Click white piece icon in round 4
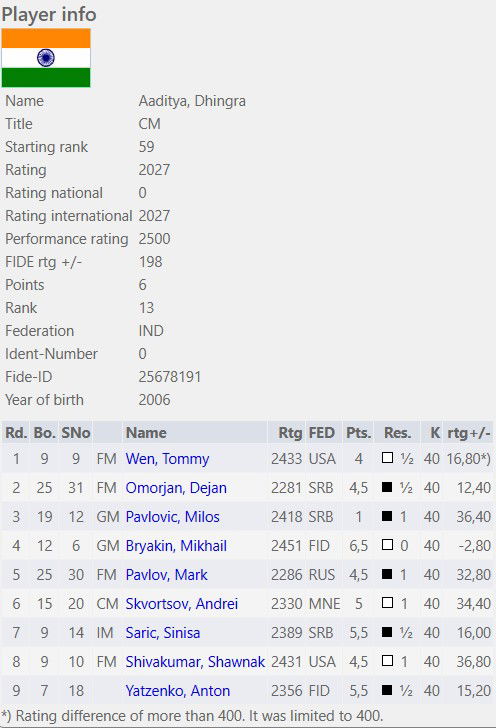This screenshot has width=496, height=728. (387, 545)
